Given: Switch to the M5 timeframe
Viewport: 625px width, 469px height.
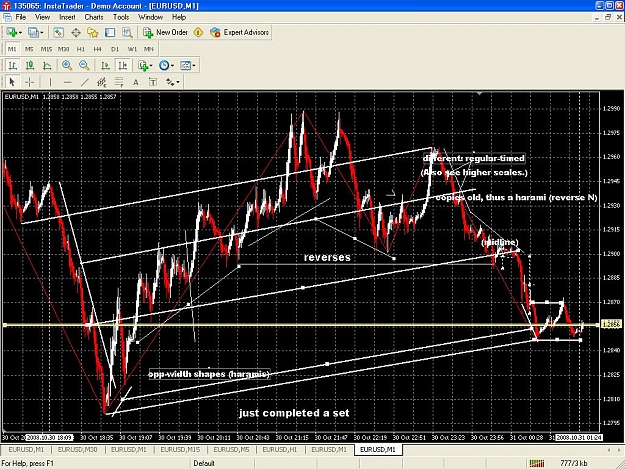Looking at the screenshot, I should coord(29,49).
